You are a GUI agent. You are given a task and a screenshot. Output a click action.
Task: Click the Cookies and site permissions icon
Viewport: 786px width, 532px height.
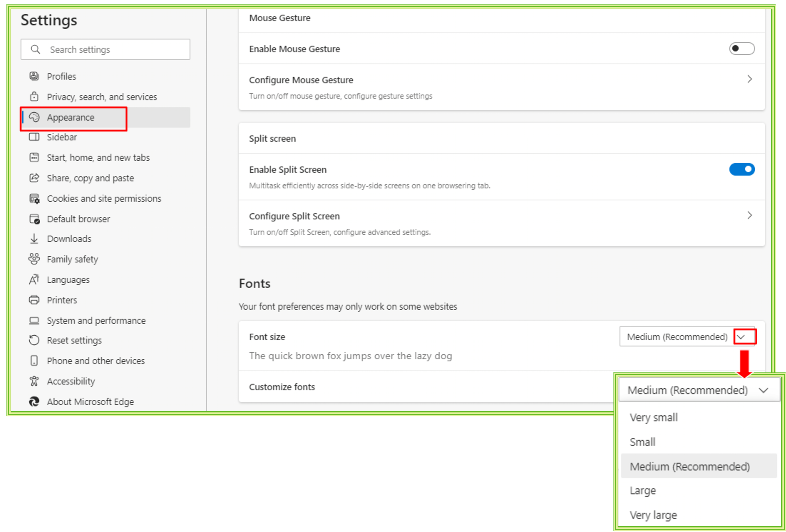click(35, 199)
